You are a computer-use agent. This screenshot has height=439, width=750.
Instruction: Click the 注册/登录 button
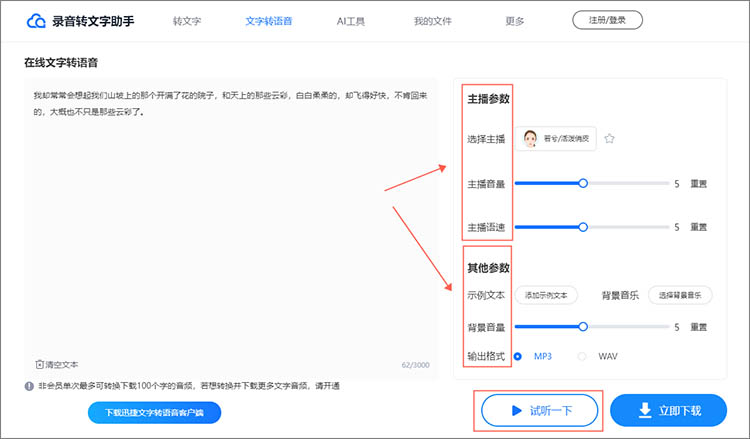pyautogui.click(x=607, y=20)
